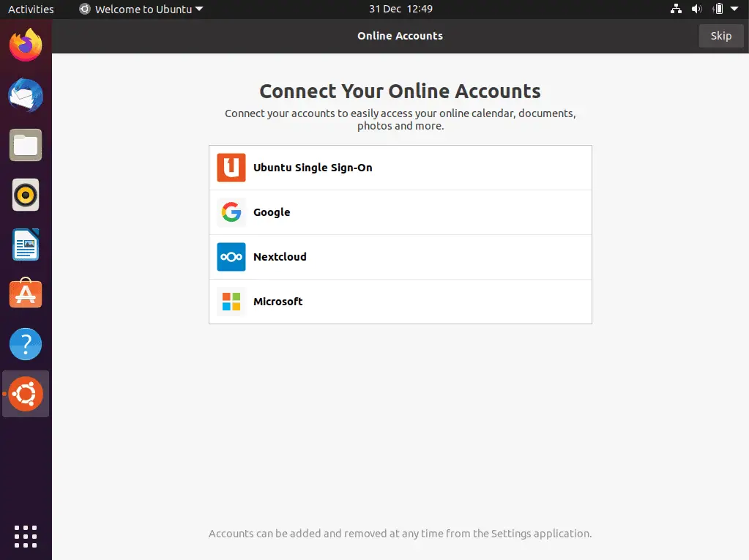
Task: Open the clock showing 31 Dec 12:49
Action: point(400,9)
